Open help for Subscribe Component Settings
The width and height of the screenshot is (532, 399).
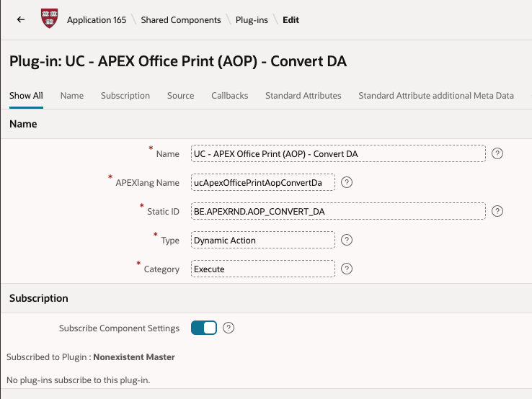229,328
